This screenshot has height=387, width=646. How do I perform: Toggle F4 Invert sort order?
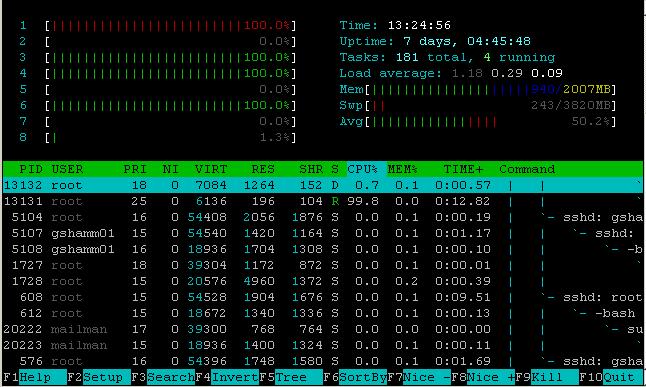(x=227, y=377)
